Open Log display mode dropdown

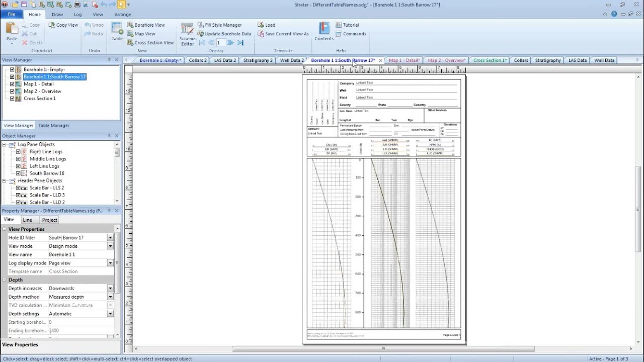coord(110,263)
